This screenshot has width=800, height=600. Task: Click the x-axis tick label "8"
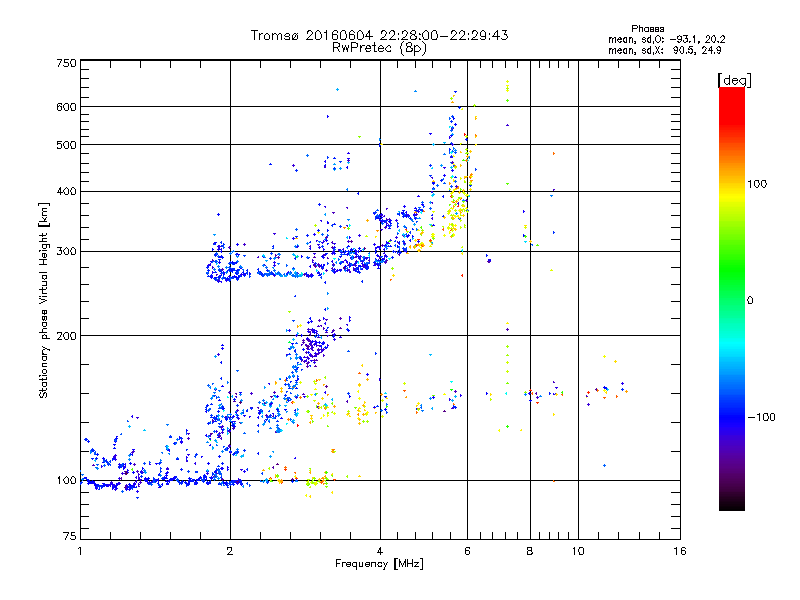(x=530, y=551)
